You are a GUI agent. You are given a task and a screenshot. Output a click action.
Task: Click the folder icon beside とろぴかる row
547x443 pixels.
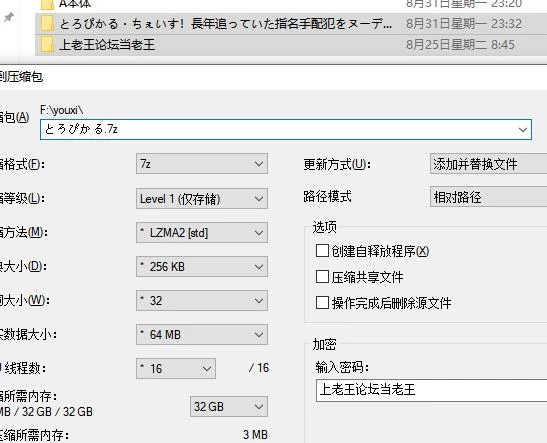(x=47, y=24)
